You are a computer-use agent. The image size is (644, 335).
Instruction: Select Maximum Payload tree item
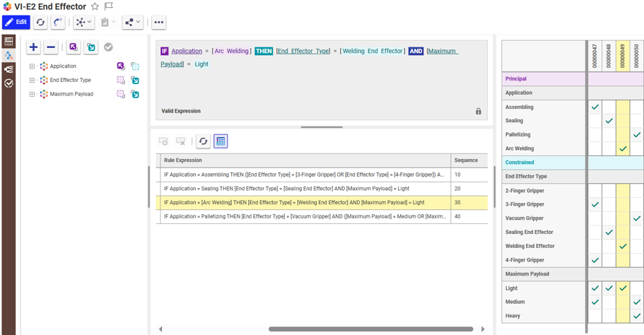(71, 94)
